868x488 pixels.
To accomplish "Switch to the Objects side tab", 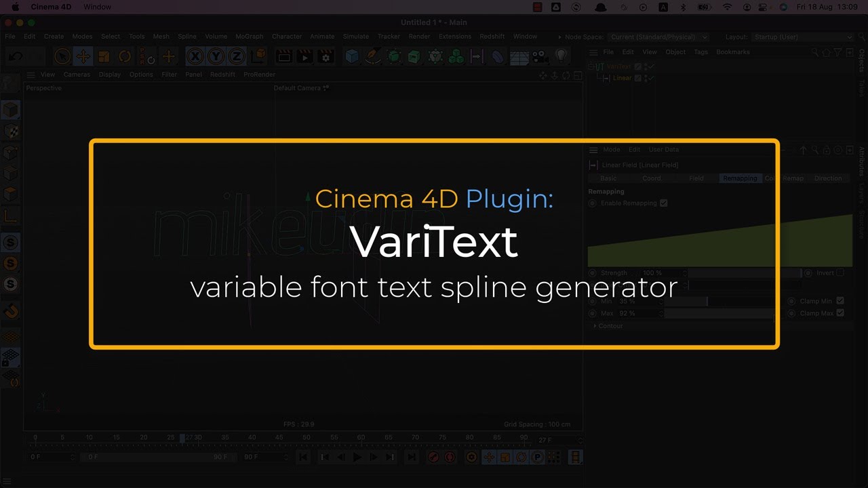I will click(x=862, y=61).
